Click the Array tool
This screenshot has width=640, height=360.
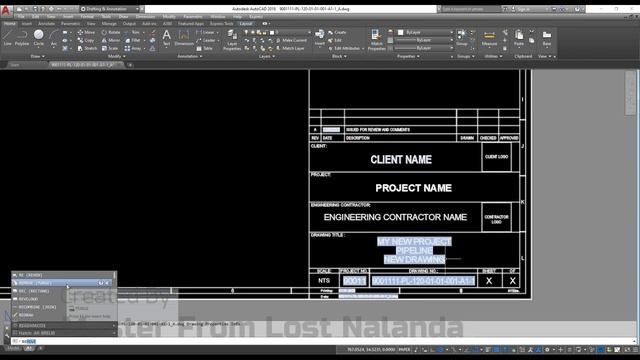(x=133, y=48)
